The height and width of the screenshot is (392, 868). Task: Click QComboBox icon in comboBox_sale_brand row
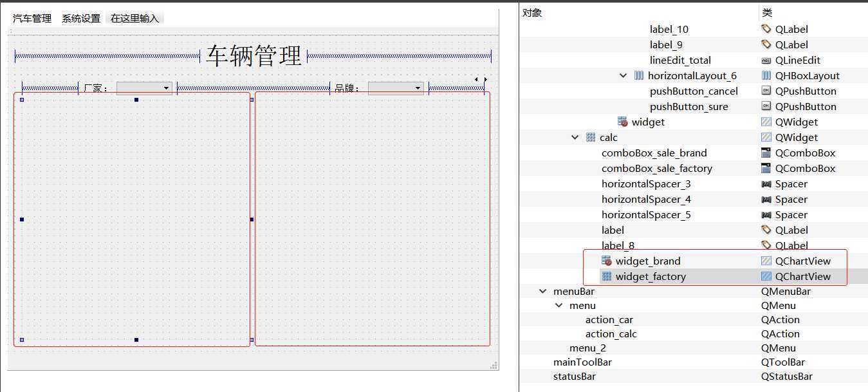766,153
